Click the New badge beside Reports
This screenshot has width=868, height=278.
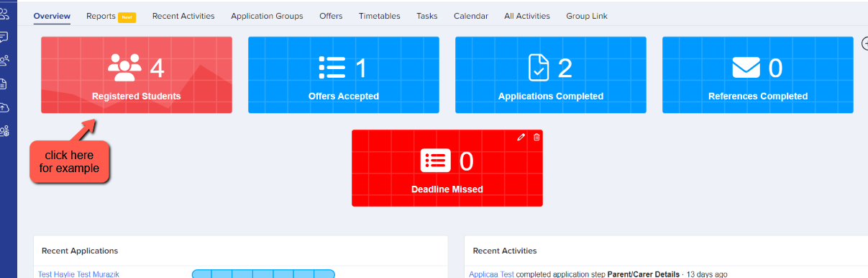pyautogui.click(x=127, y=17)
